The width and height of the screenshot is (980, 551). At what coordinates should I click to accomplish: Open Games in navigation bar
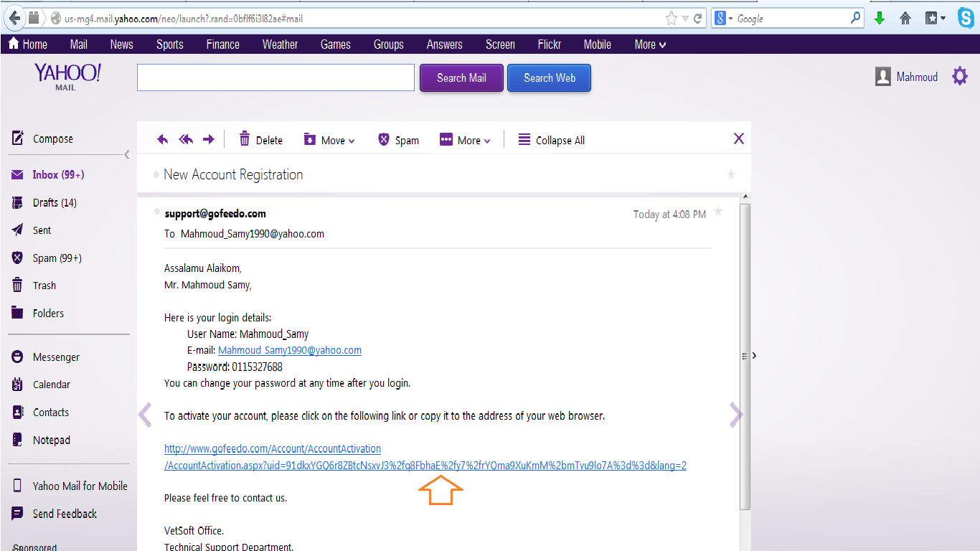click(x=336, y=44)
